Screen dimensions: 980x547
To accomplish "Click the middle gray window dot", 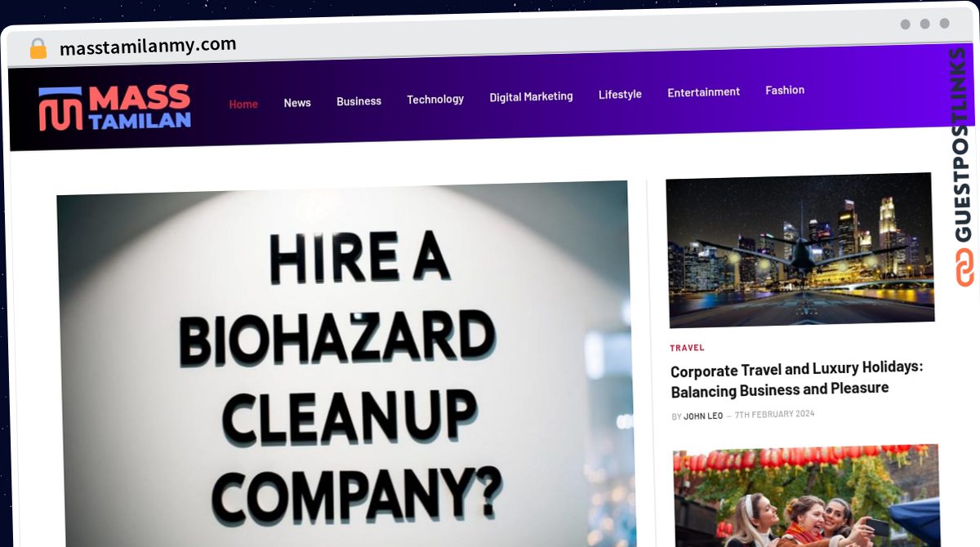I will click(x=925, y=24).
